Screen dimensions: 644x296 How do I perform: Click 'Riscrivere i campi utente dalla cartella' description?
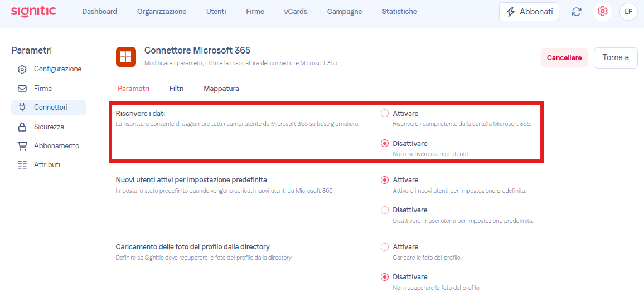pos(462,124)
